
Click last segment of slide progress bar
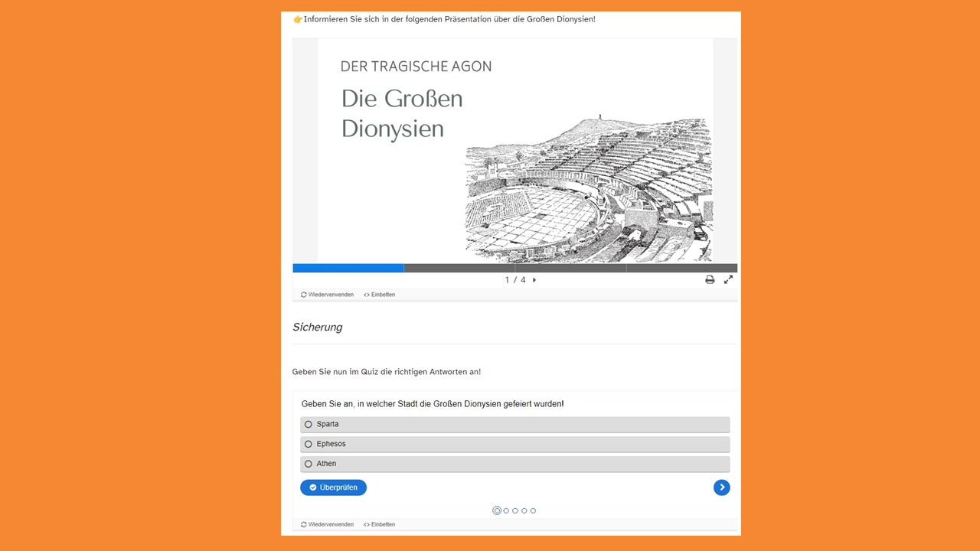[x=681, y=269]
